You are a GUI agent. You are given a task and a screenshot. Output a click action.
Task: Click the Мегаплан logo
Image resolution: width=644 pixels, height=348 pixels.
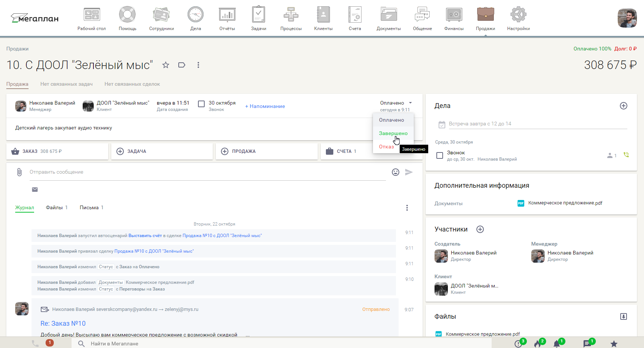click(35, 18)
